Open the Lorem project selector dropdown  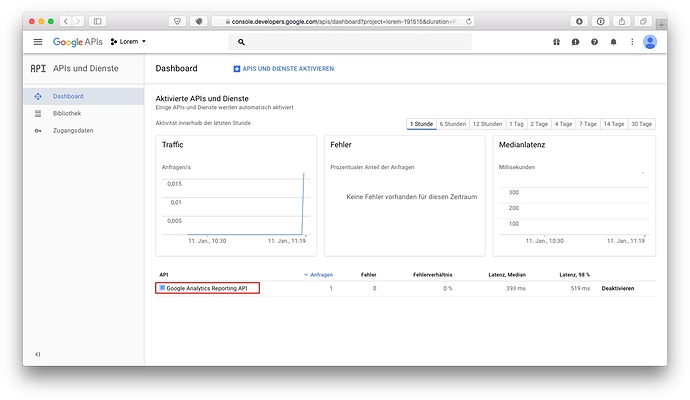point(128,42)
